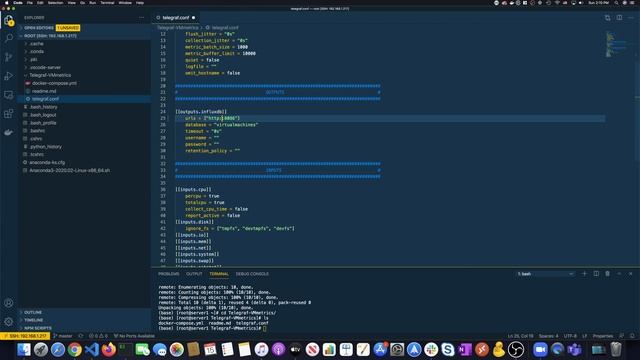Open the Search view in activity bar
This screenshot has width=640, height=360.
click(9, 38)
